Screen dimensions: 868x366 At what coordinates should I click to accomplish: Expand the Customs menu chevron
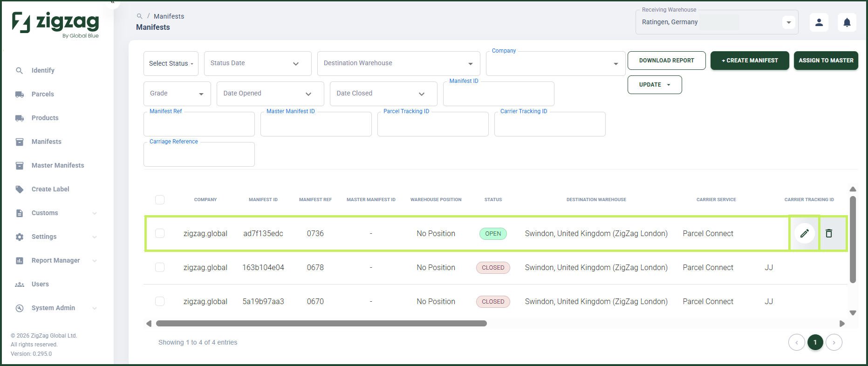click(x=95, y=213)
